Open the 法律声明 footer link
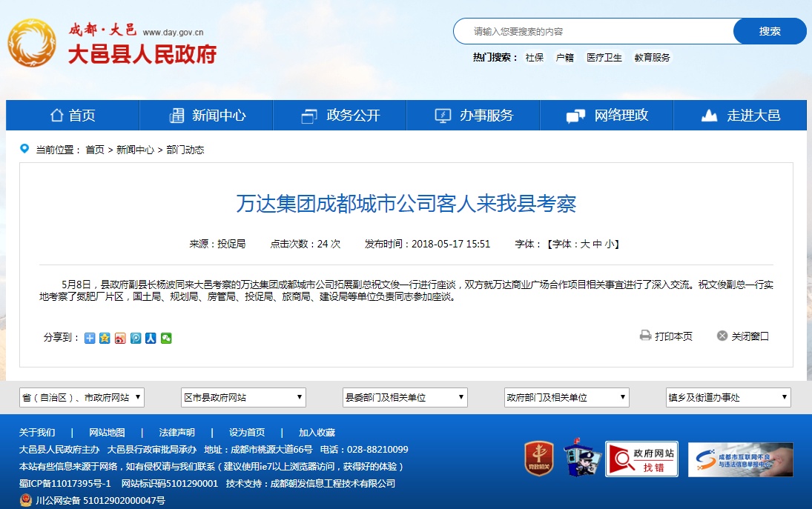The height and width of the screenshot is (509, 812). (x=177, y=433)
